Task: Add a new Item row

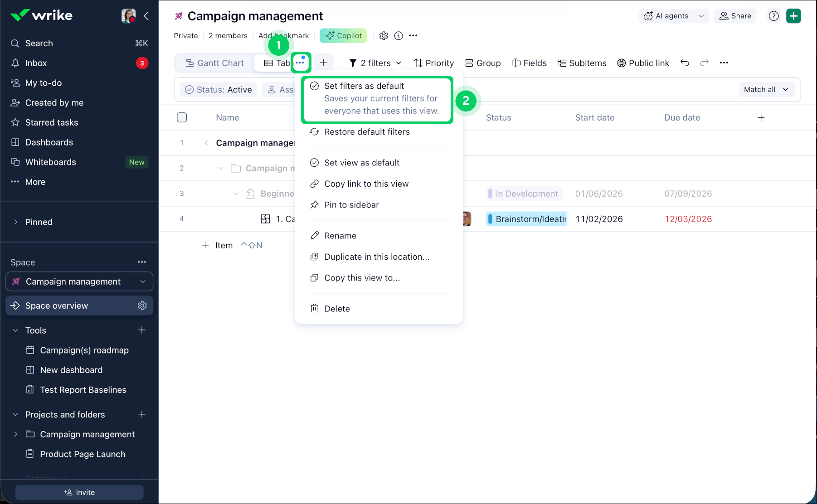Action: point(217,245)
